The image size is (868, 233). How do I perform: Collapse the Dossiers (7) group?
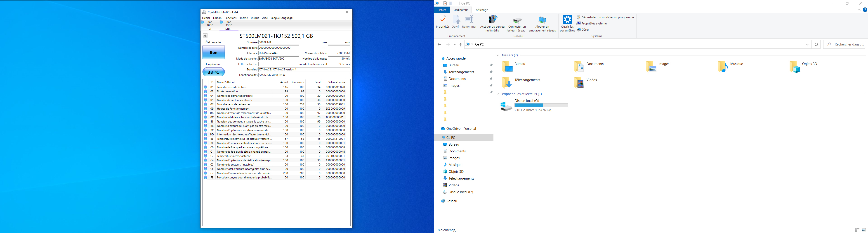pos(498,55)
